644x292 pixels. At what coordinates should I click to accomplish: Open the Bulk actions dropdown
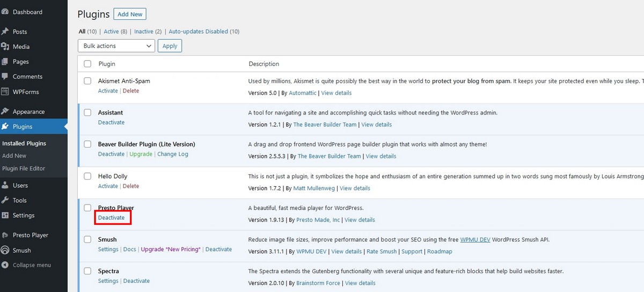(116, 46)
